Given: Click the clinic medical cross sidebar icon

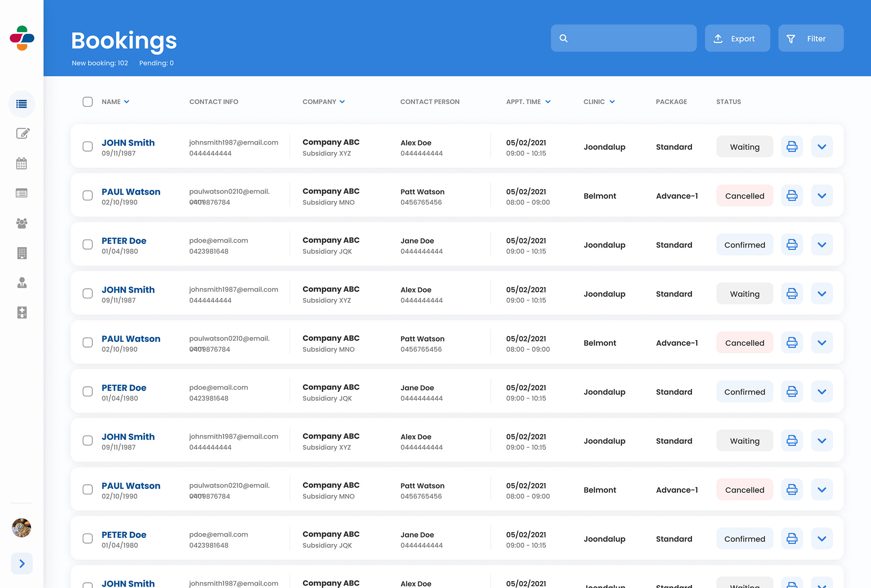Looking at the screenshot, I should coord(22,312).
